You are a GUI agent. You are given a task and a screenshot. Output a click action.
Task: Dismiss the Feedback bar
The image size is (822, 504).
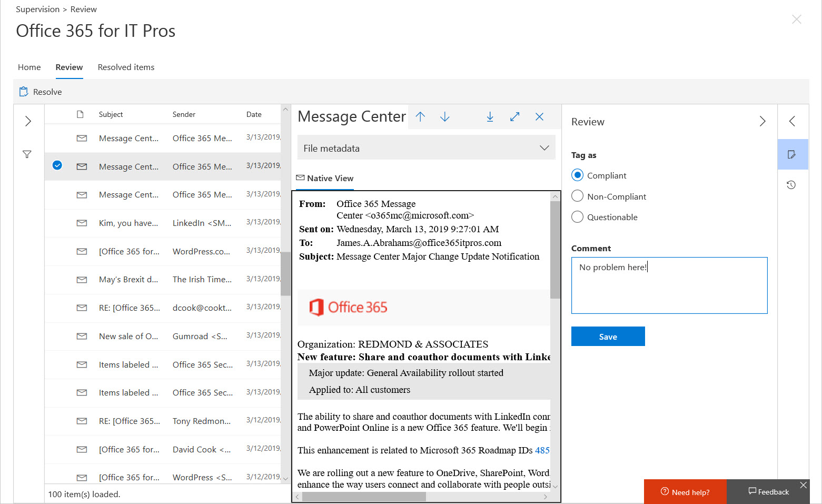(803, 485)
